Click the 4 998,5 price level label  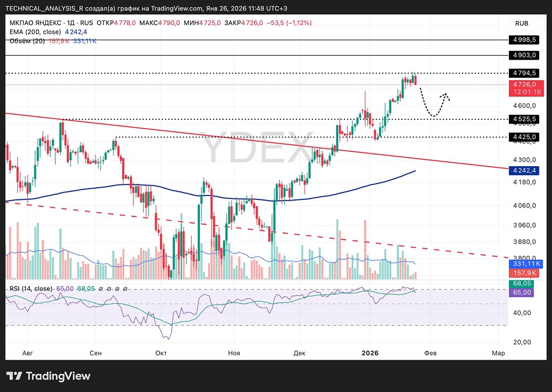(524, 39)
